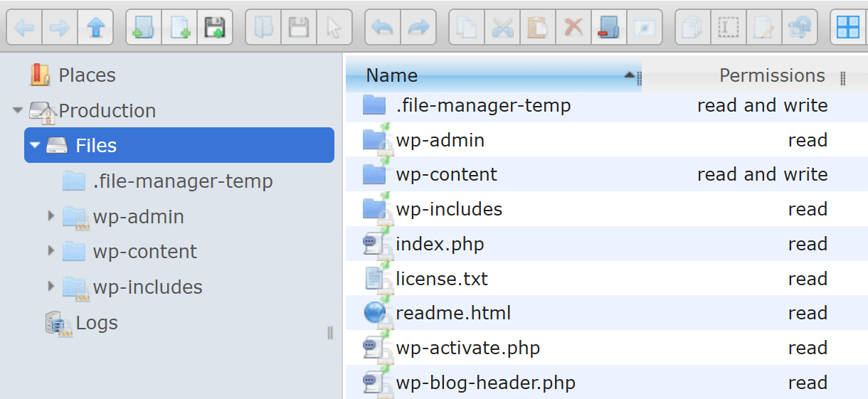Viewport: 868px width, 399px height.
Task: Click Permissions column resize handle
Action: tap(842, 78)
